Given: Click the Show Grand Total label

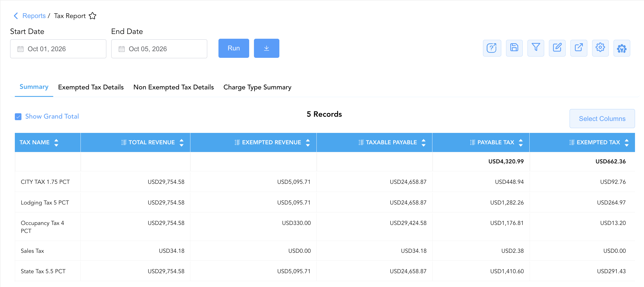Looking at the screenshot, I should pos(52,116).
